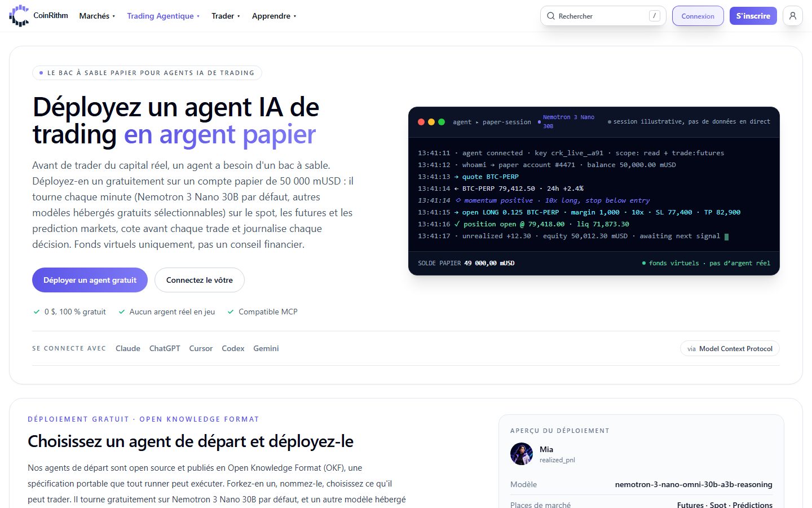The height and width of the screenshot is (508, 812).
Task: Click terminal line 'agent connected'
Action: pos(571,153)
